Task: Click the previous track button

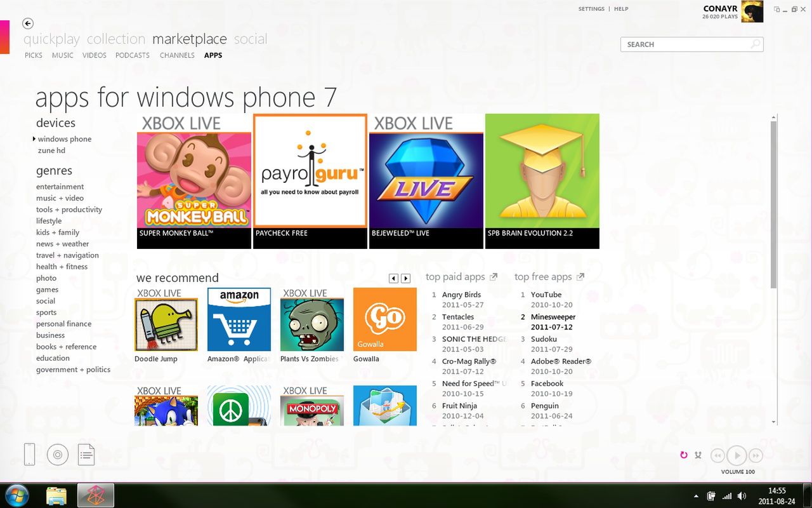Action: 717,455
